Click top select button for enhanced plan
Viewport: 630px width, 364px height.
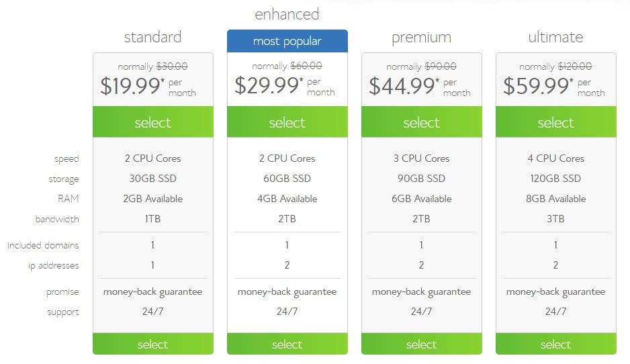point(287,122)
